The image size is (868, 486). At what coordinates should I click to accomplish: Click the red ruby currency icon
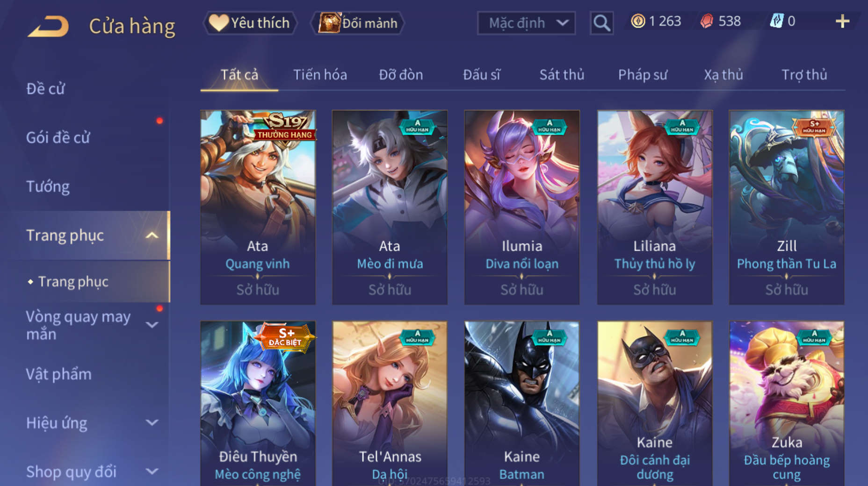(x=707, y=21)
